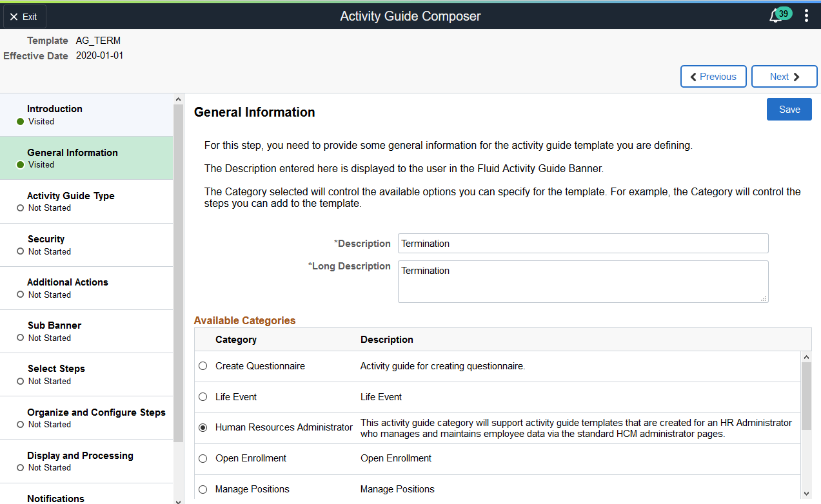The image size is (821, 504).
Task: Select the Create Questionnaire category radio
Action: point(203,366)
